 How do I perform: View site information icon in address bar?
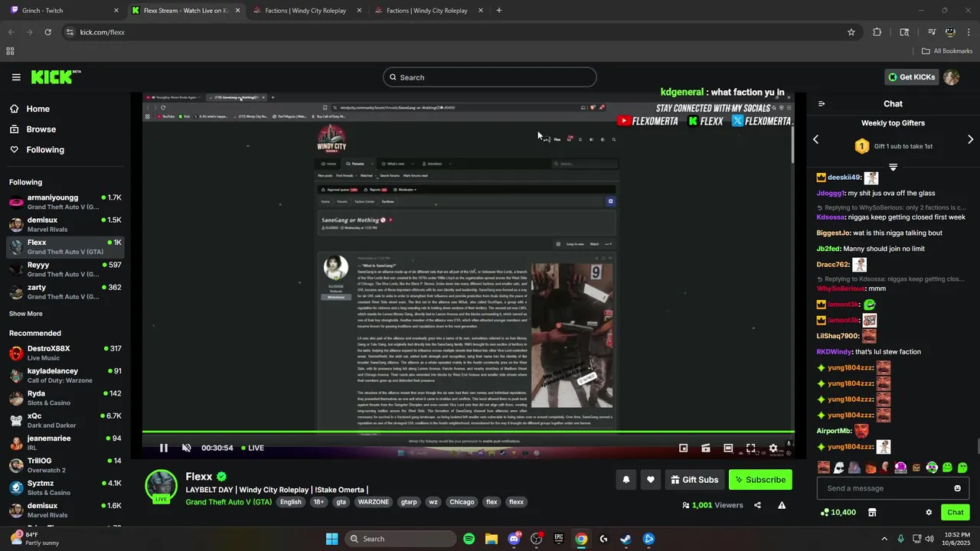pos(70,32)
